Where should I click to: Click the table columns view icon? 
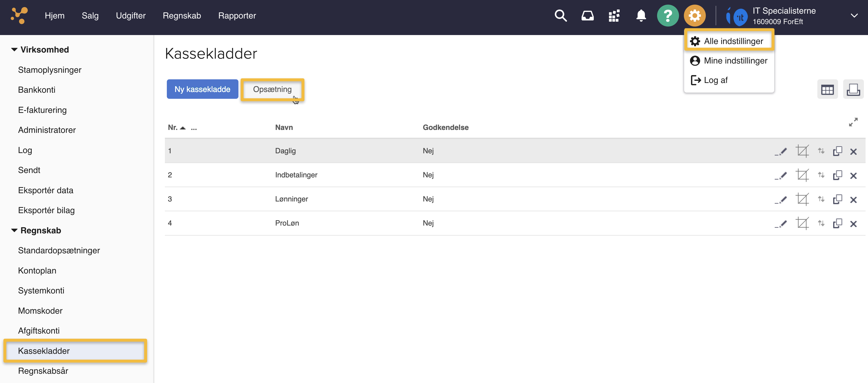click(827, 90)
